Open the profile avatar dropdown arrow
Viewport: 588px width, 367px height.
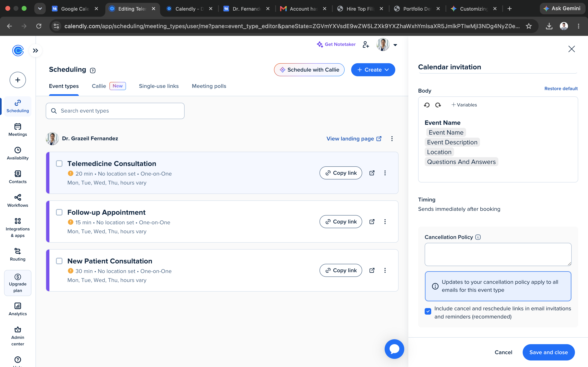pyautogui.click(x=395, y=45)
